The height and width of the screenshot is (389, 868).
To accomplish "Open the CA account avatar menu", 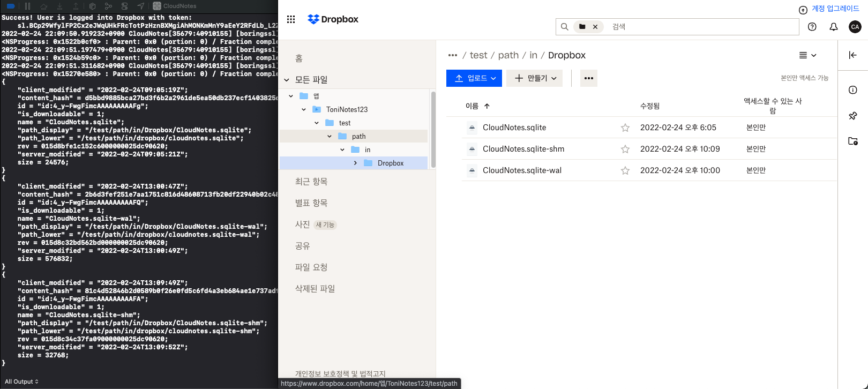I will 855,27.
